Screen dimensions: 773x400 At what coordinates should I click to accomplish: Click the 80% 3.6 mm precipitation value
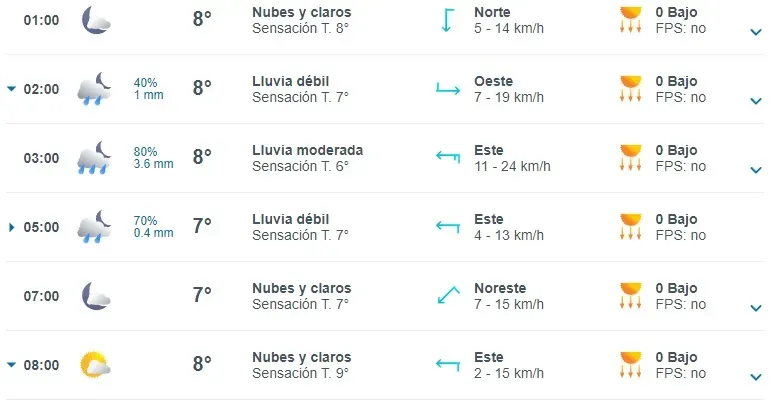[x=153, y=158]
